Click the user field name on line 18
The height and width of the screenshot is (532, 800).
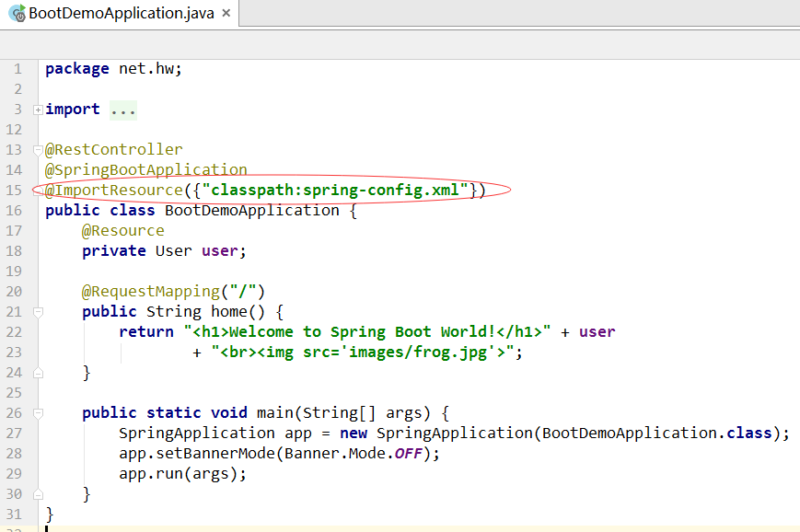tap(220, 251)
